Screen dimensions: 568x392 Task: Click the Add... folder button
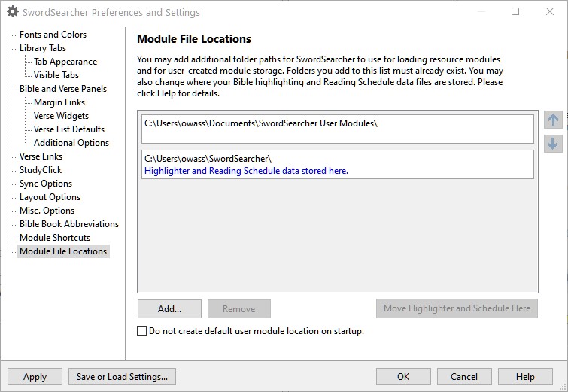coord(169,309)
